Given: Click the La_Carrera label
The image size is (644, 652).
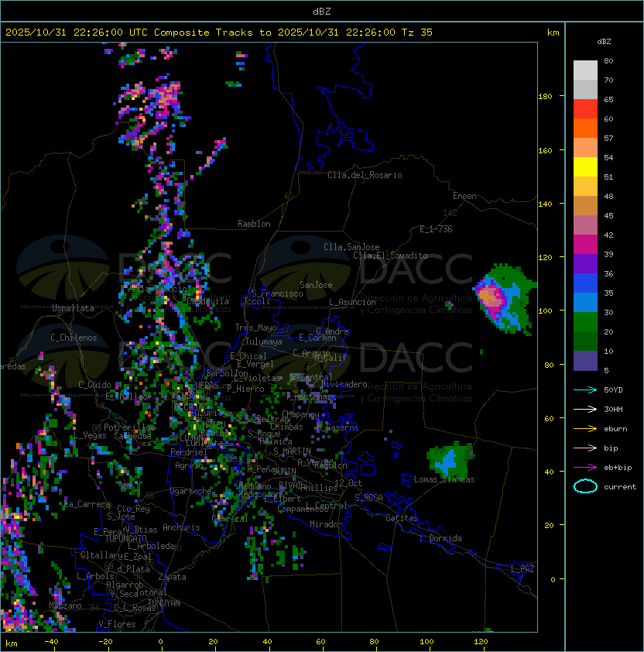Looking at the screenshot, I should tap(87, 504).
